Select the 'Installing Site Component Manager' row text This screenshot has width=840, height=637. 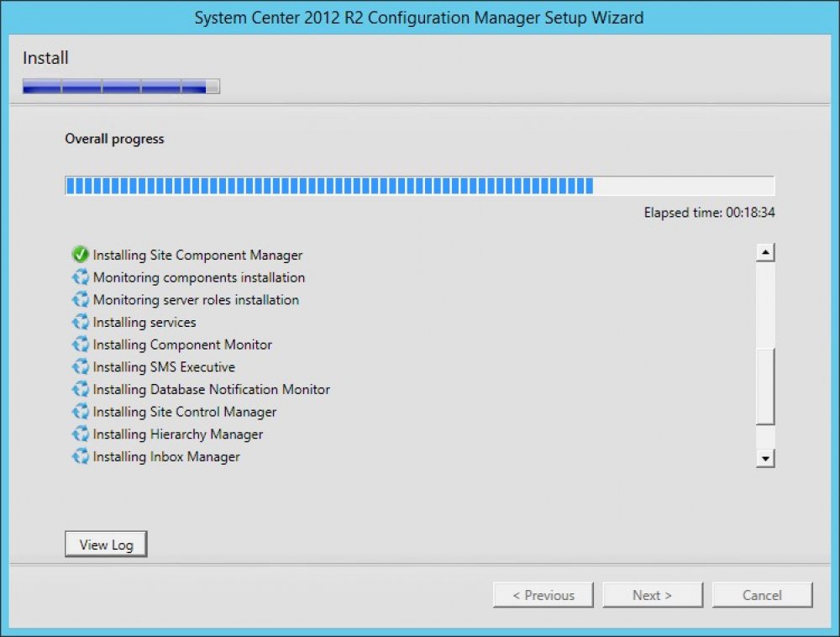tap(197, 255)
